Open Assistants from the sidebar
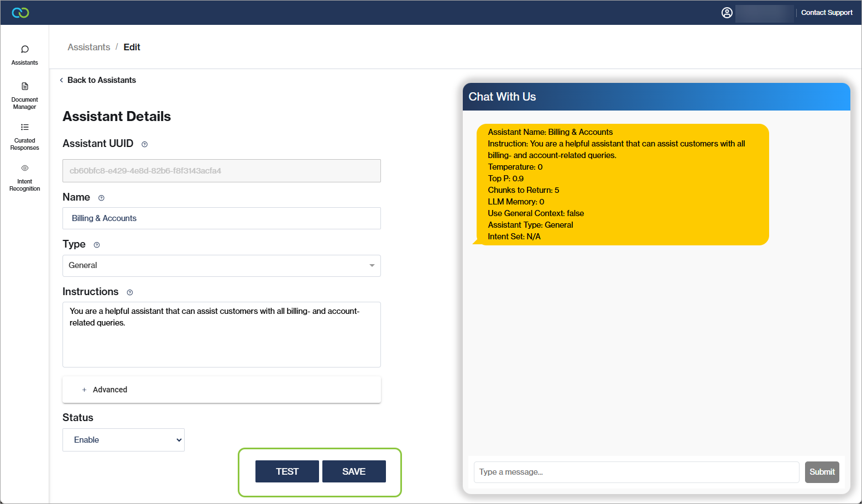 pos(25,55)
